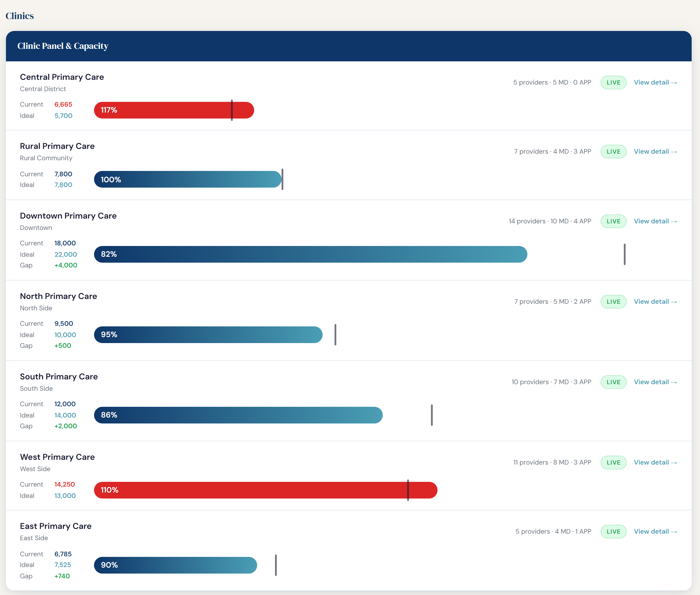Click the 82% Downtown capacity bar
Viewport: 700px width, 595px height.
tap(310, 254)
